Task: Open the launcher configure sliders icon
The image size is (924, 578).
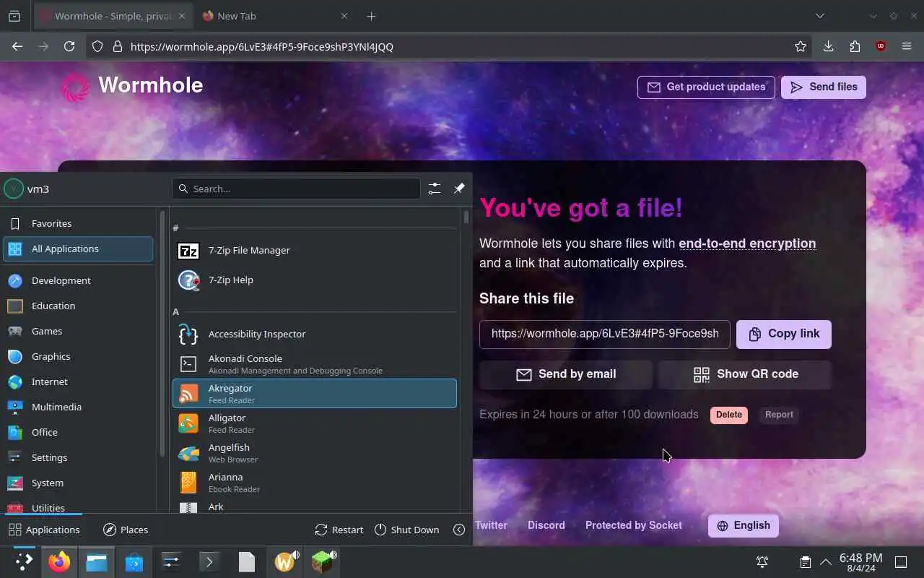Action: [x=434, y=189]
